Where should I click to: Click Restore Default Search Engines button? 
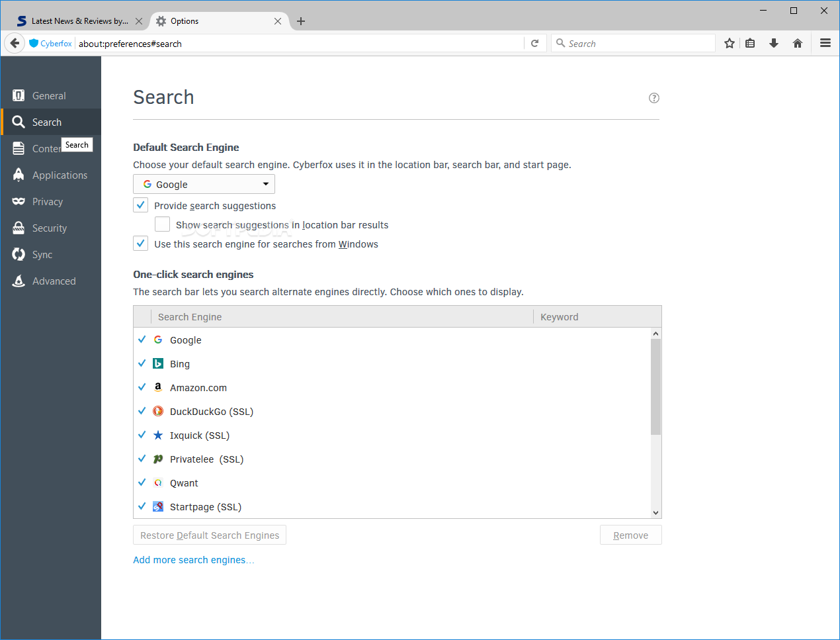210,535
